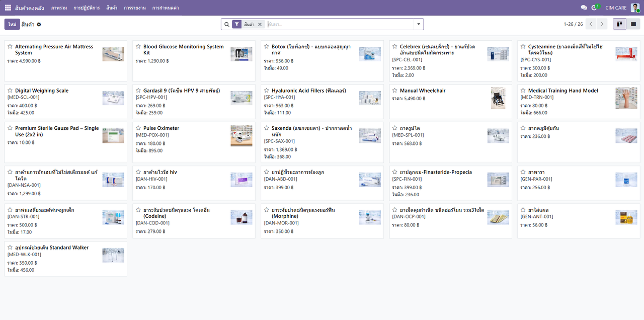The width and height of the screenshot is (644, 320).
Task: Favorite Alternating Pressure Air Mattress System
Action: point(10,47)
